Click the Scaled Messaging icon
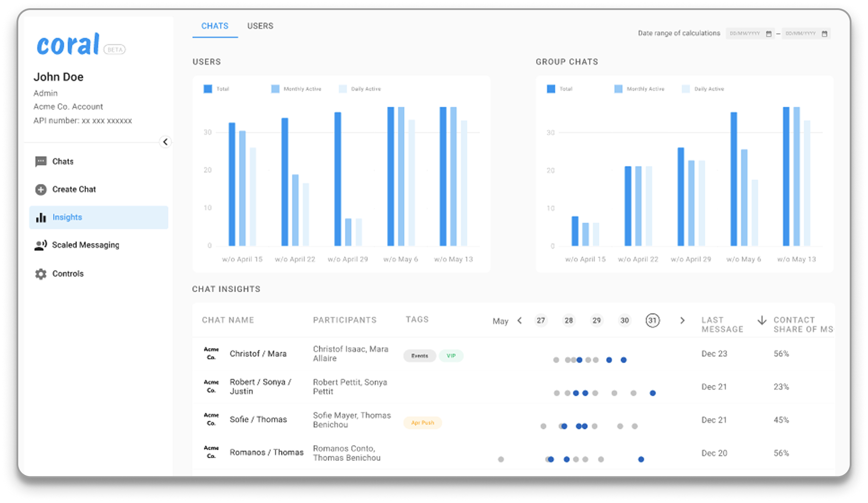Screen dimensions: 868x503 click(40, 245)
